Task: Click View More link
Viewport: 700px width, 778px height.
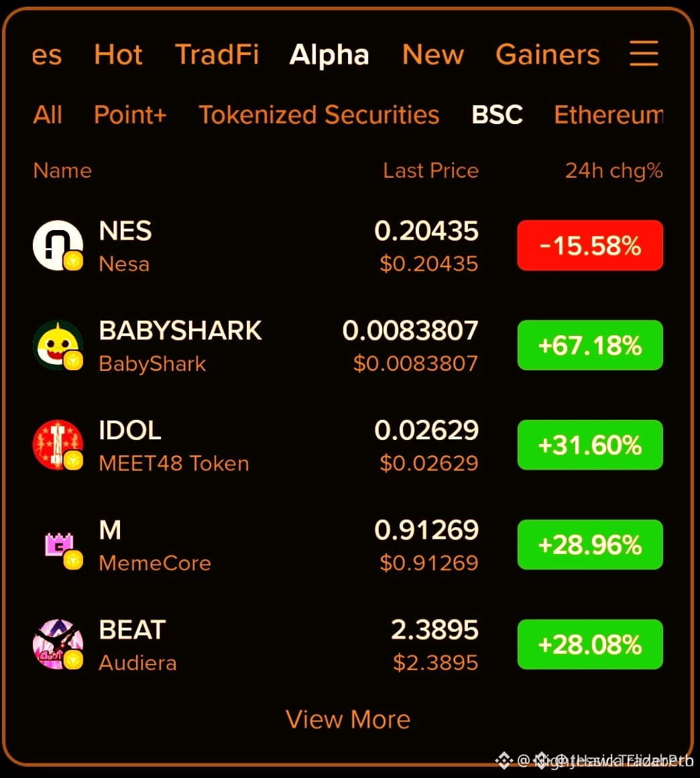Action: pos(348,719)
